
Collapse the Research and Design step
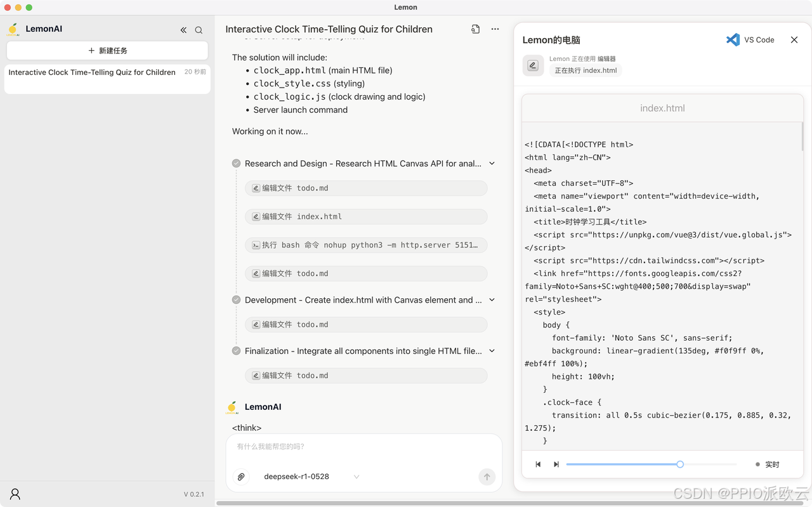coord(492,164)
